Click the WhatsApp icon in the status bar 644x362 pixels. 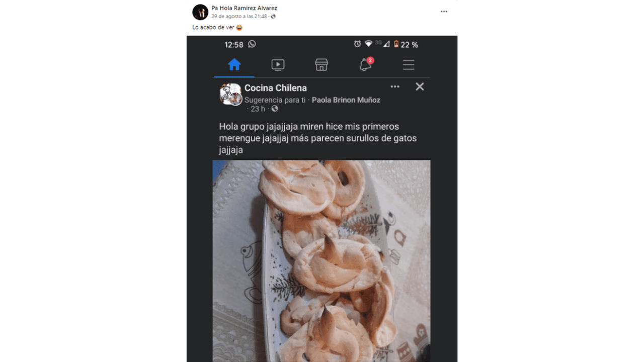pyautogui.click(x=251, y=44)
